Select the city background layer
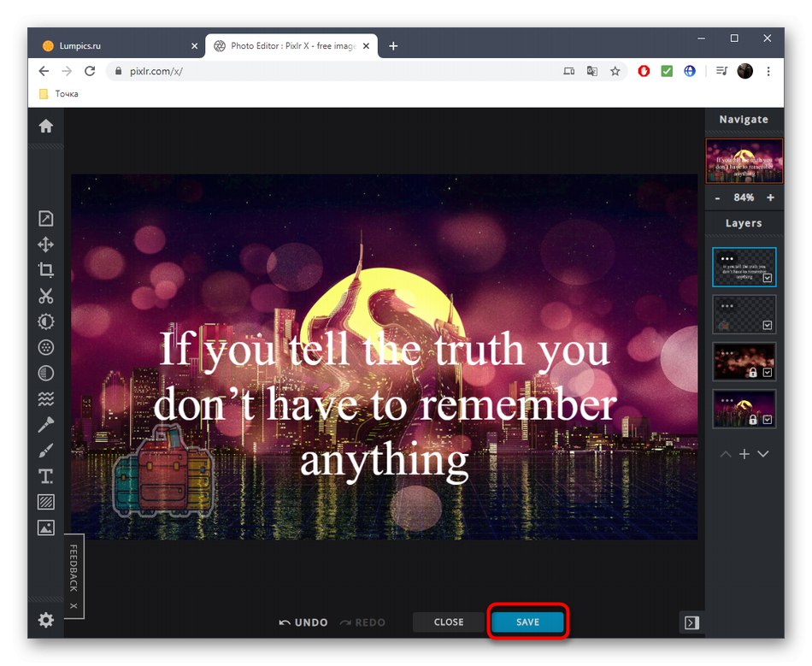The height and width of the screenshot is (666, 812). click(744, 409)
